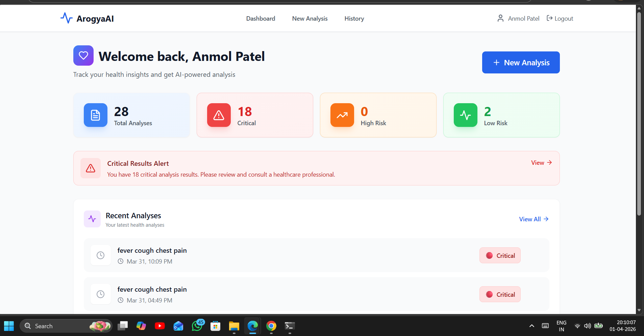Click the warning triangle in Critical Results Alert
Screen dimensions: 644x336
pyautogui.click(x=91, y=168)
